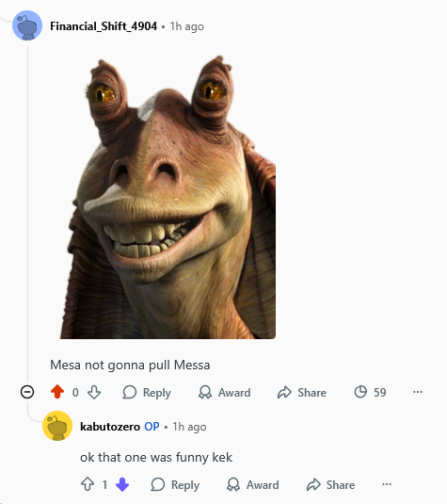Click the 1h ago timestamp on kabutozero's reply
447x504 pixels.
point(189,427)
